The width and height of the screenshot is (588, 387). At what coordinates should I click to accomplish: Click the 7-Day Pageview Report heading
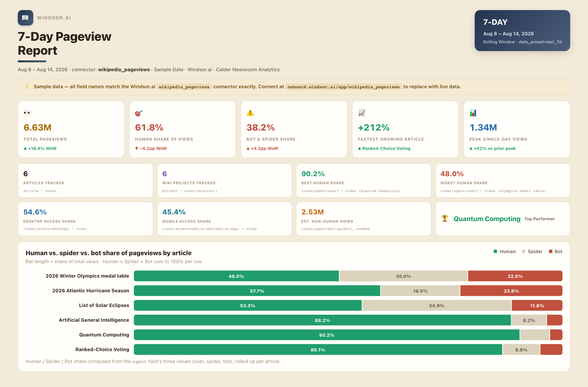pos(64,44)
